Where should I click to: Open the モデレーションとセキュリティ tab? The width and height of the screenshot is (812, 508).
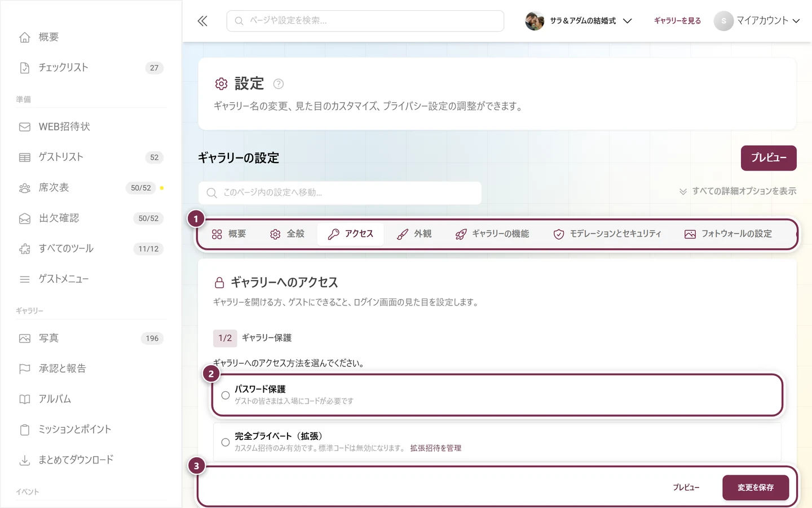[607, 234]
